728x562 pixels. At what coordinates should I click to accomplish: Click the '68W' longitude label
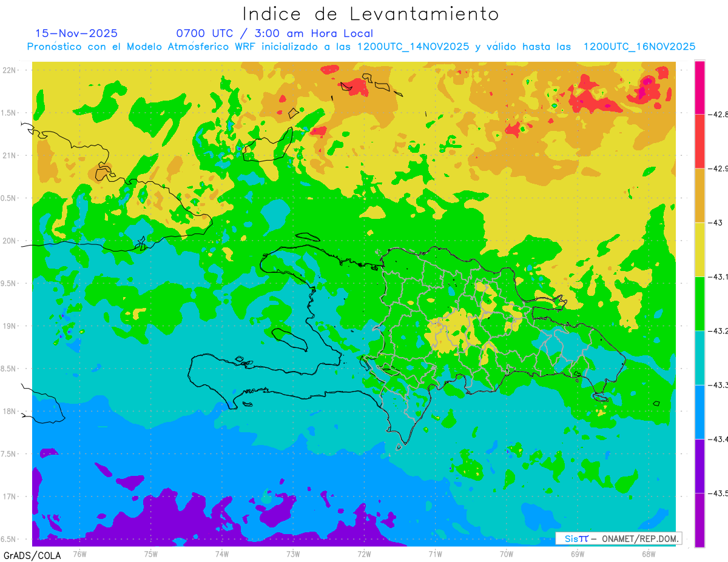pos(648,554)
